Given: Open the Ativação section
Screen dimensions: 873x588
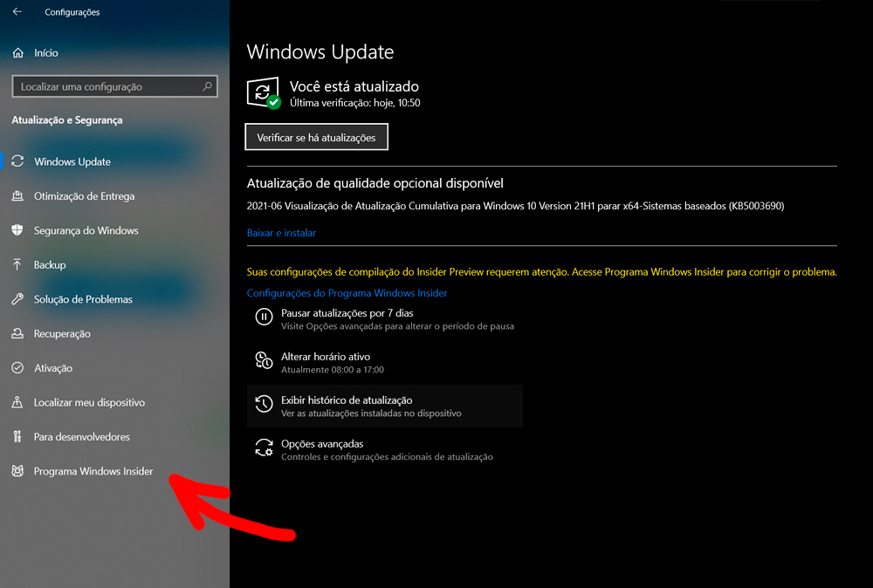Looking at the screenshot, I should [x=53, y=368].
